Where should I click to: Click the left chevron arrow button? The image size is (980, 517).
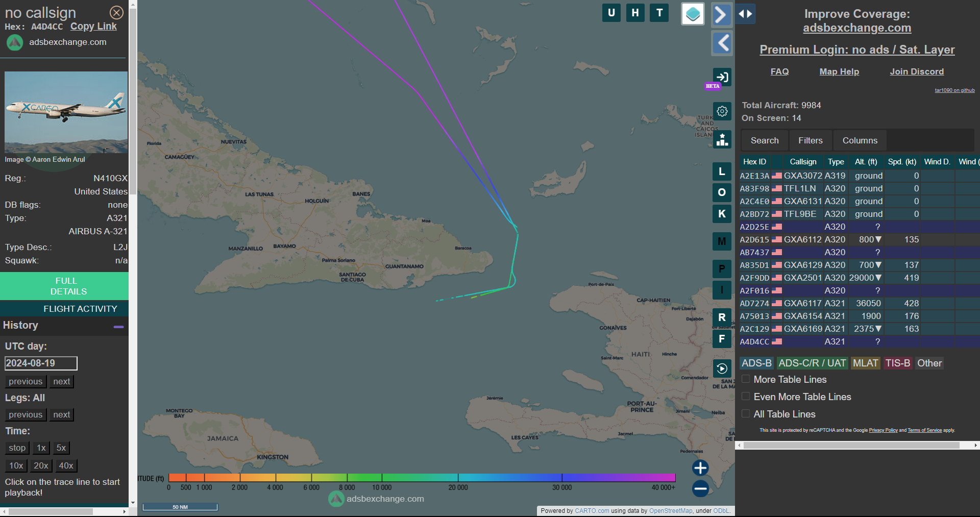(x=722, y=43)
